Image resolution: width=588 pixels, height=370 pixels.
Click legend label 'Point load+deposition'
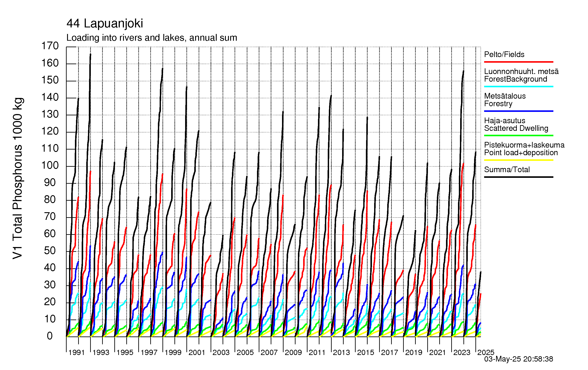[521, 153]
